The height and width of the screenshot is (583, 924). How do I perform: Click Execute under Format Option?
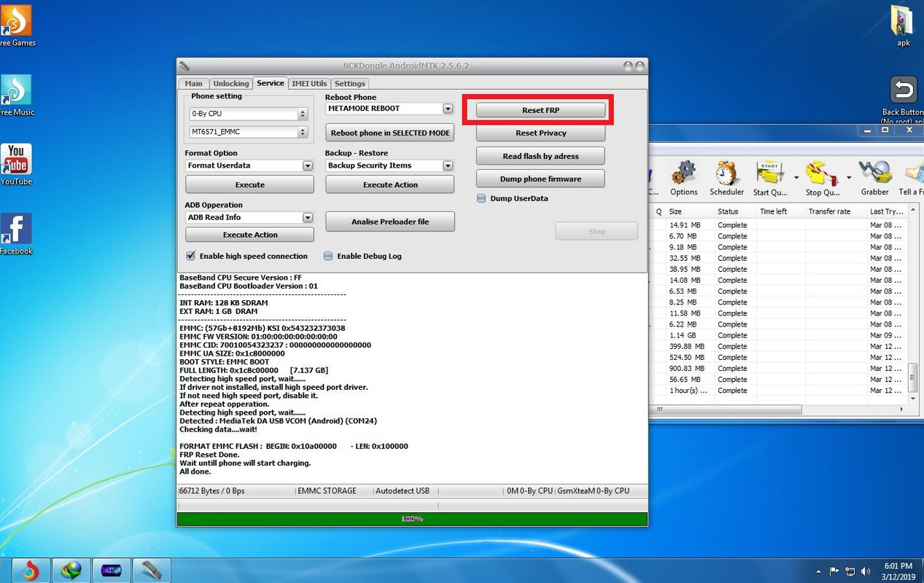pos(250,184)
